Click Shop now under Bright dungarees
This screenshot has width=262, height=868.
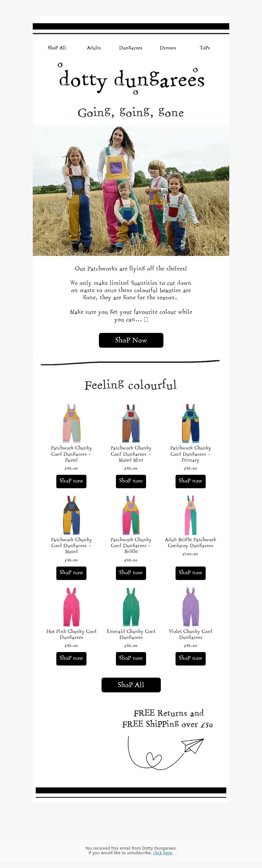click(131, 573)
